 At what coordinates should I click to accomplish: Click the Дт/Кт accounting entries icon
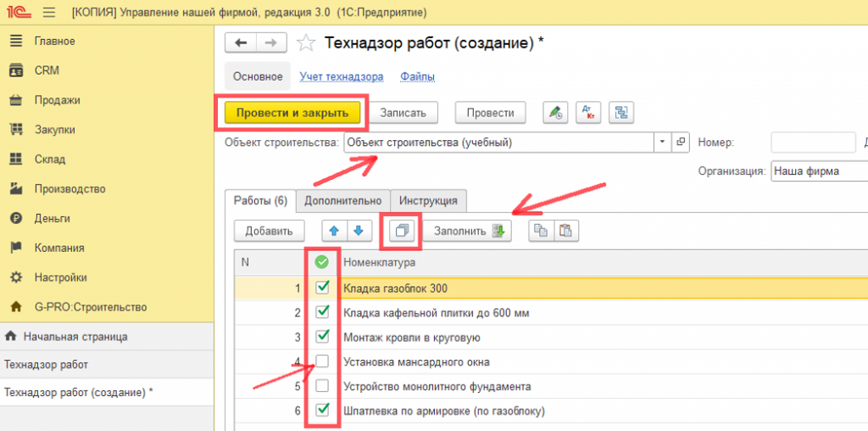[x=588, y=113]
